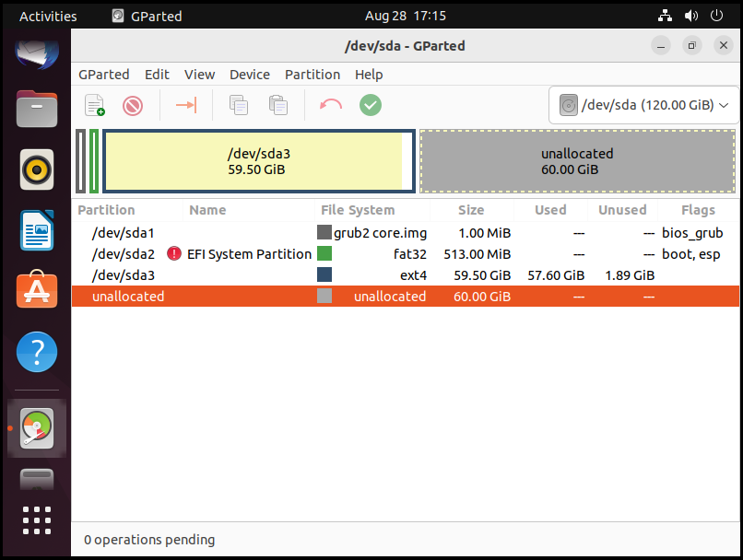Open the View menu
This screenshot has width=743, height=560.
click(199, 75)
